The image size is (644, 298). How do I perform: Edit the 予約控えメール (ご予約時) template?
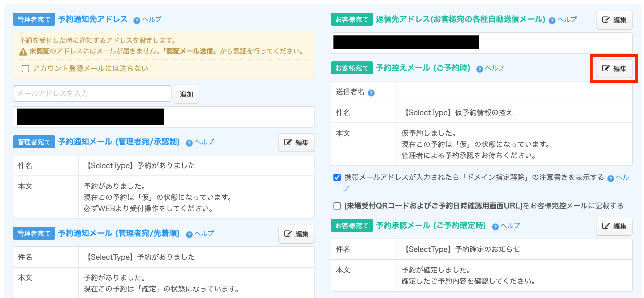[x=614, y=69]
